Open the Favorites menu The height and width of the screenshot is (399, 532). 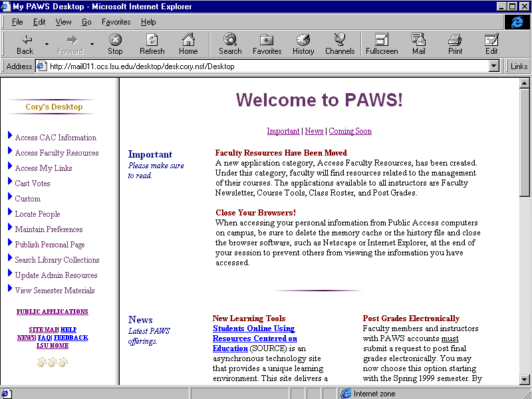(116, 21)
